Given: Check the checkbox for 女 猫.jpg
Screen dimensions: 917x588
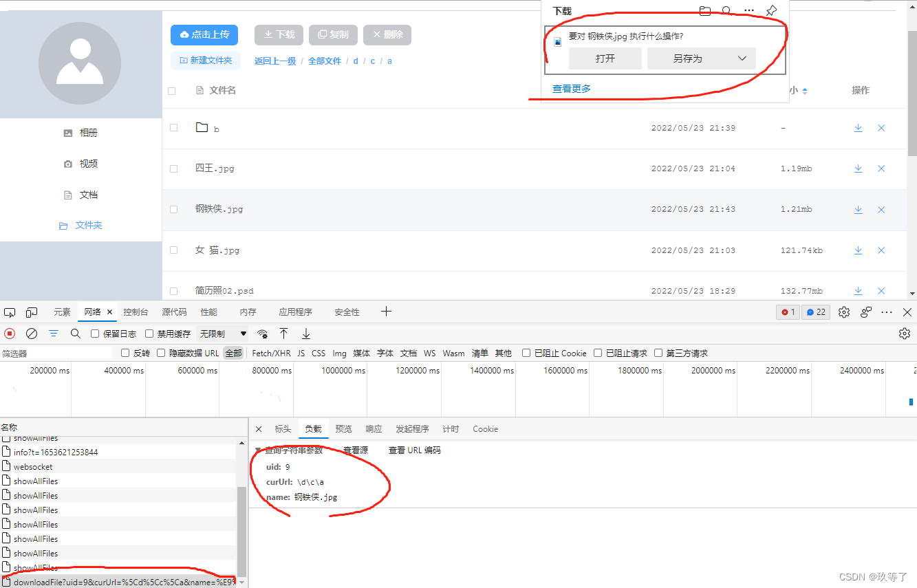Looking at the screenshot, I should click(x=173, y=250).
